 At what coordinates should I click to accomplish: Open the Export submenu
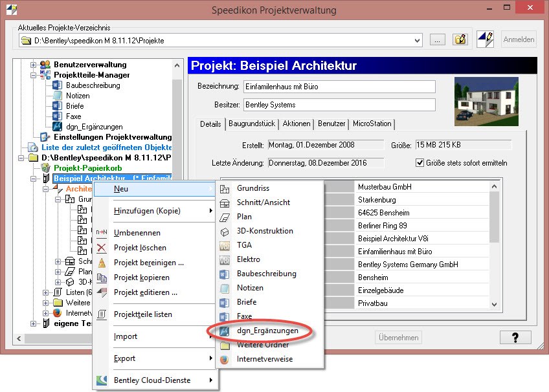[155, 358]
